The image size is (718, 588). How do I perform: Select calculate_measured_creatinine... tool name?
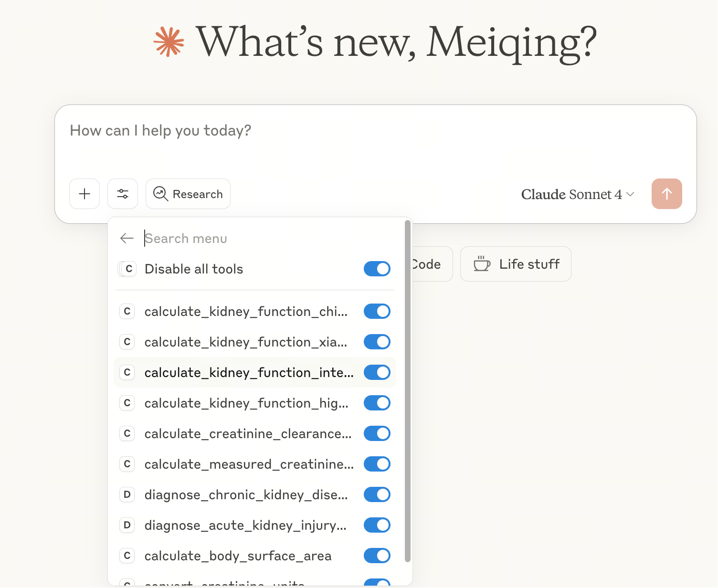[x=249, y=464]
